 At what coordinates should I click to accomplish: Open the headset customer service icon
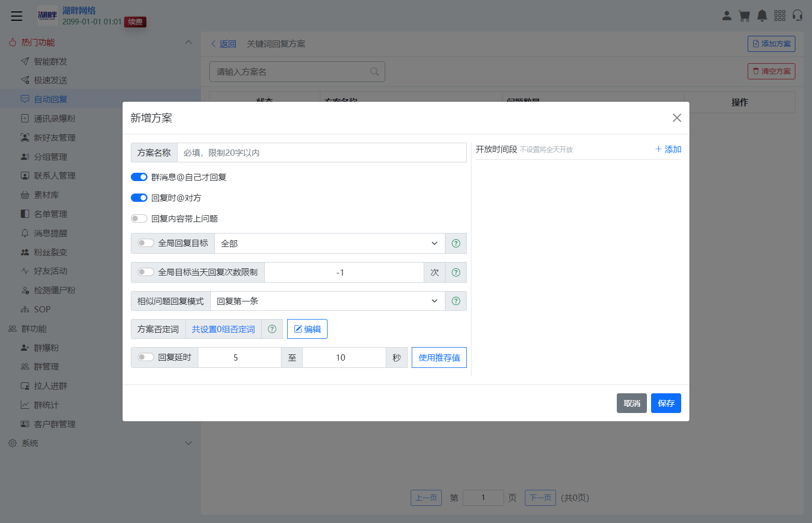(798, 16)
